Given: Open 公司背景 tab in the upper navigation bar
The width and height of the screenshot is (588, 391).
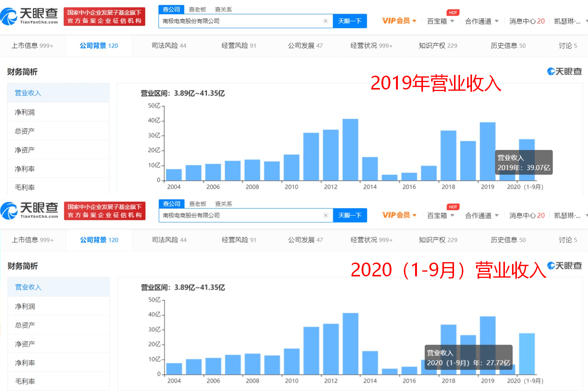Looking at the screenshot, I should click(x=99, y=46).
